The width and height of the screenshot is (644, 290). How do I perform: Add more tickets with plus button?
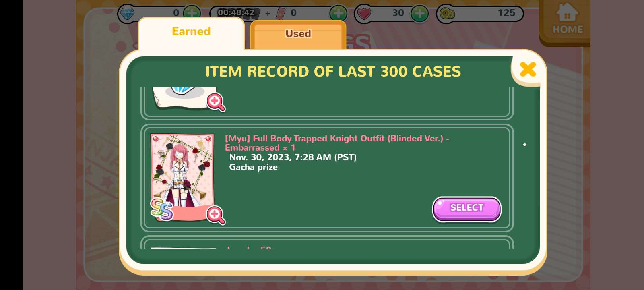[338, 13]
